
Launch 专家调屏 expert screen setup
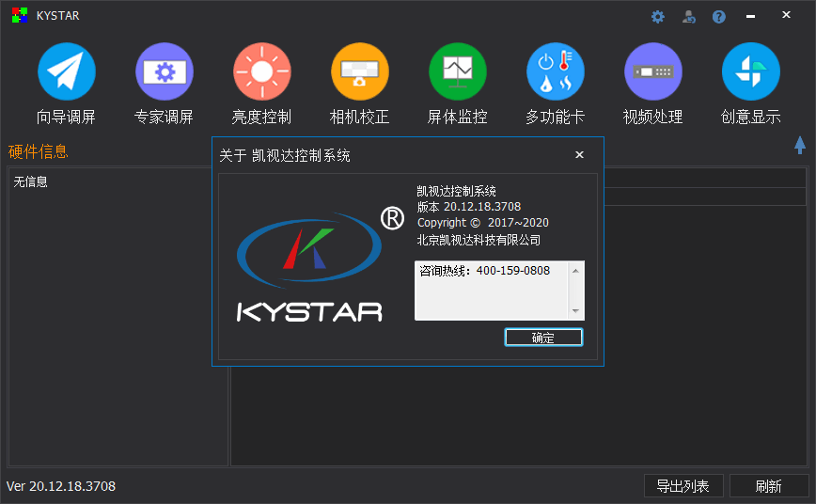[x=165, y=71]
